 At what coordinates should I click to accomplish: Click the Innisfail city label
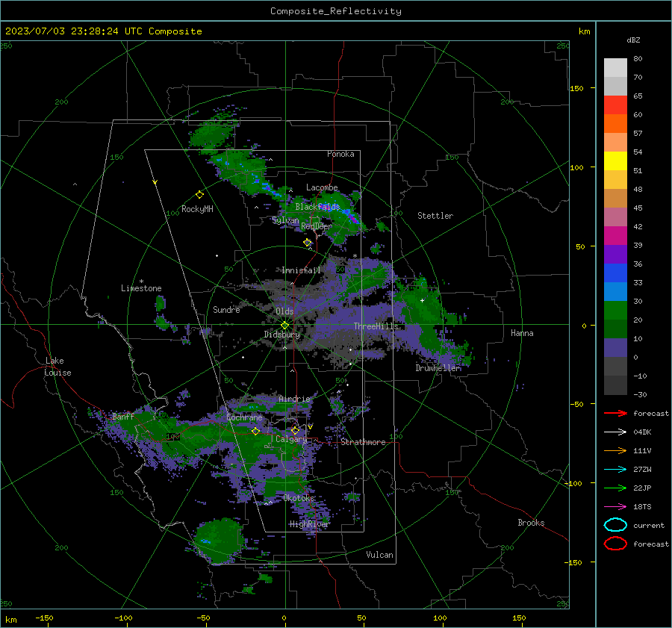[301, 270]
